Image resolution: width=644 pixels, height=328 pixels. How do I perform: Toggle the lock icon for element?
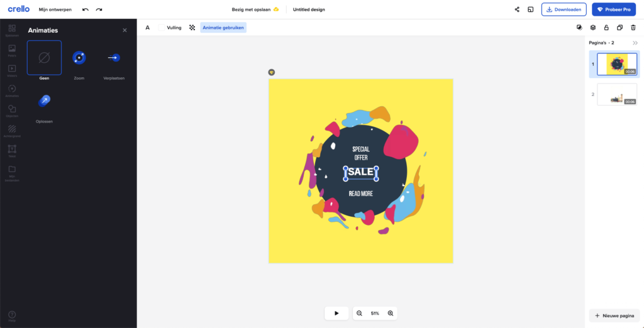pos(606,28)
